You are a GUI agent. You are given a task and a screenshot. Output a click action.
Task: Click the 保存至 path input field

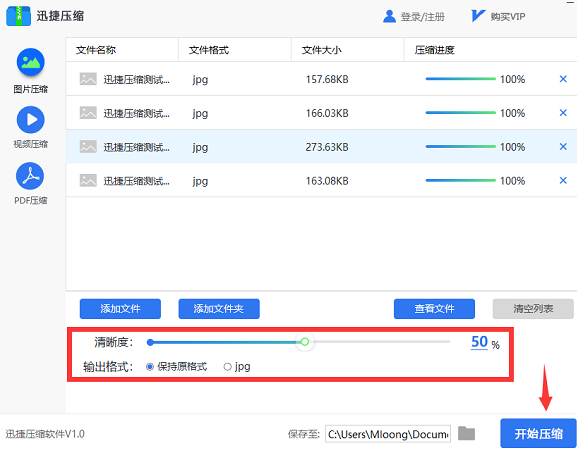click(x=388, y=434)
